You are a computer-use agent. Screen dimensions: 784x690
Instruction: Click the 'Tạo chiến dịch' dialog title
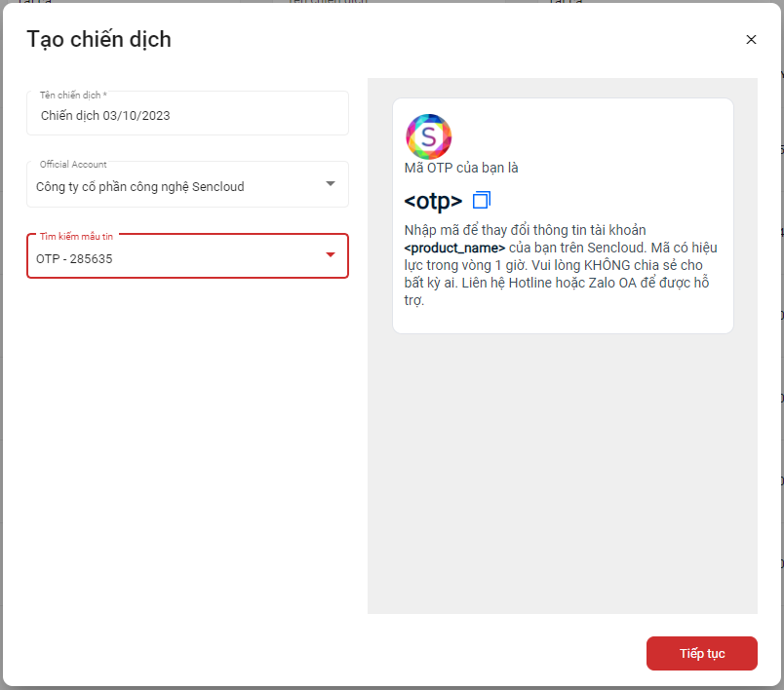coord(98,40)
